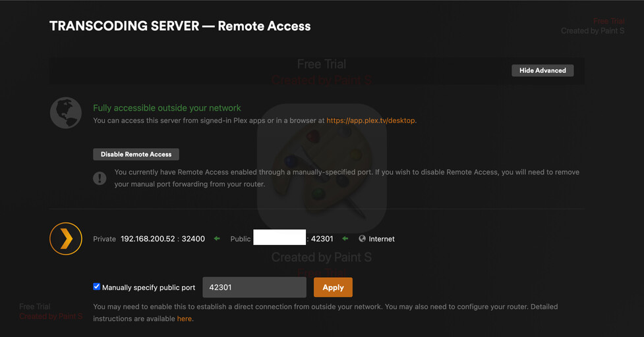Click the small Internet globe icon
Image resolution: width=644 pixels, height=337 pixels.
coord(362,239)
